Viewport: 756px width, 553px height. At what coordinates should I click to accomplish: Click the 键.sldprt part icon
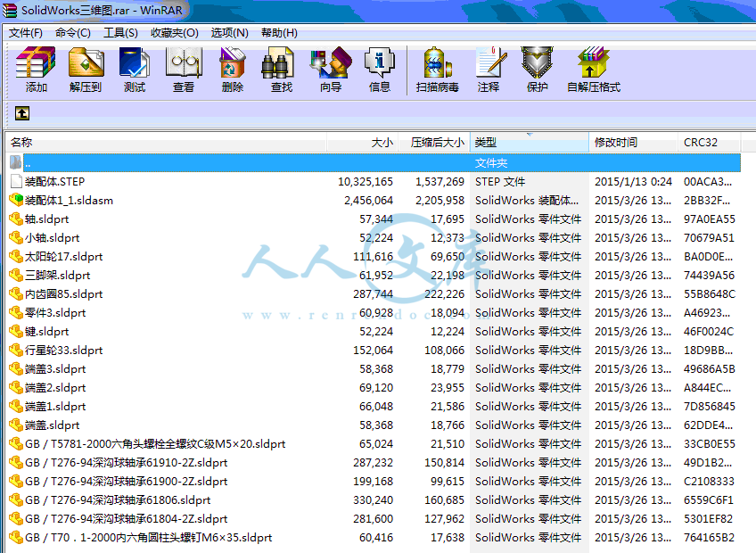16,332
